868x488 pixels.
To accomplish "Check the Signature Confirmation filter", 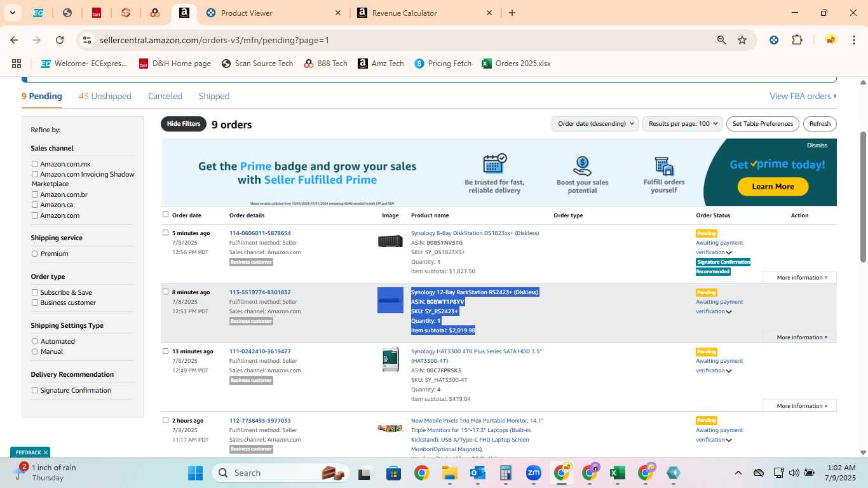I will [x=35, y=390].
